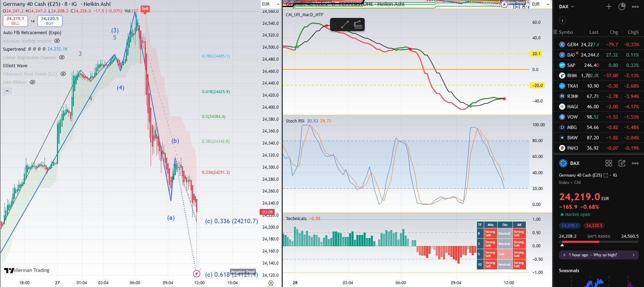Screen dimensions: 644x287
Task: Show the Linear Regression Channel indicator
Action: pos(62,57)
